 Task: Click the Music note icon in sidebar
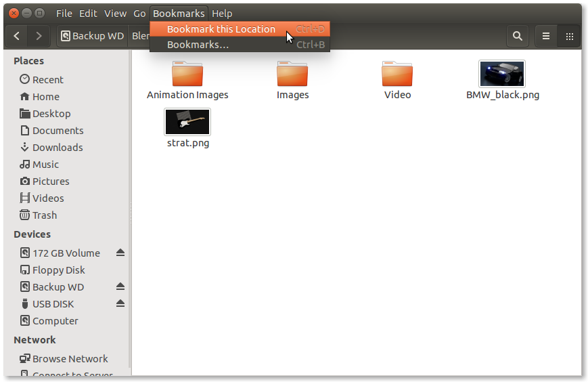click(x=25, y=164)
